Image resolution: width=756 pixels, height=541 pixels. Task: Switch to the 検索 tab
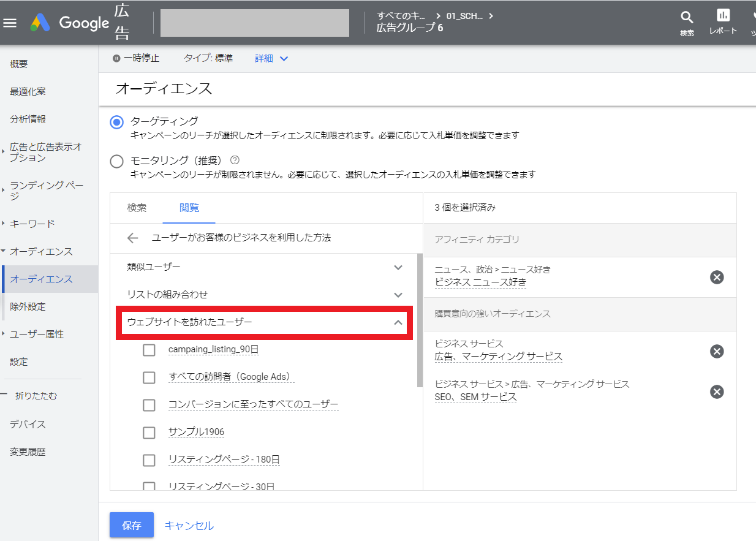point(137,208)
